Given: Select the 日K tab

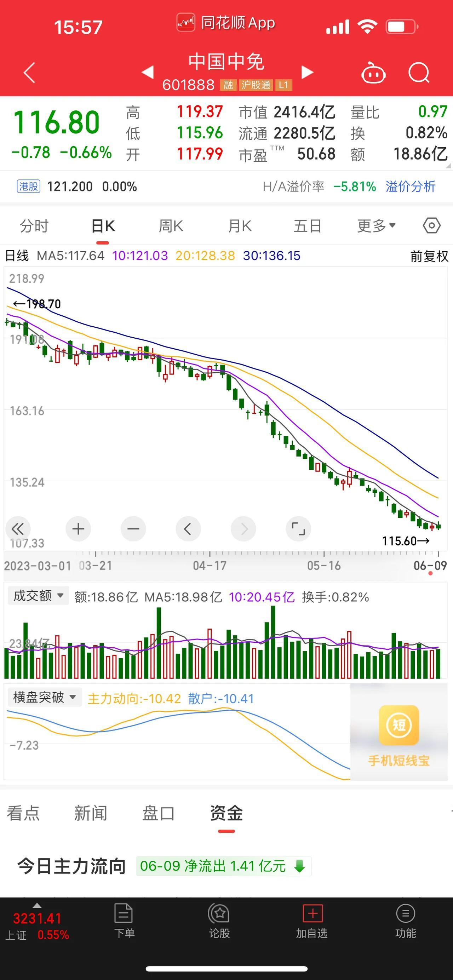Looking at the screenshot, I should (x=103, y=225).
